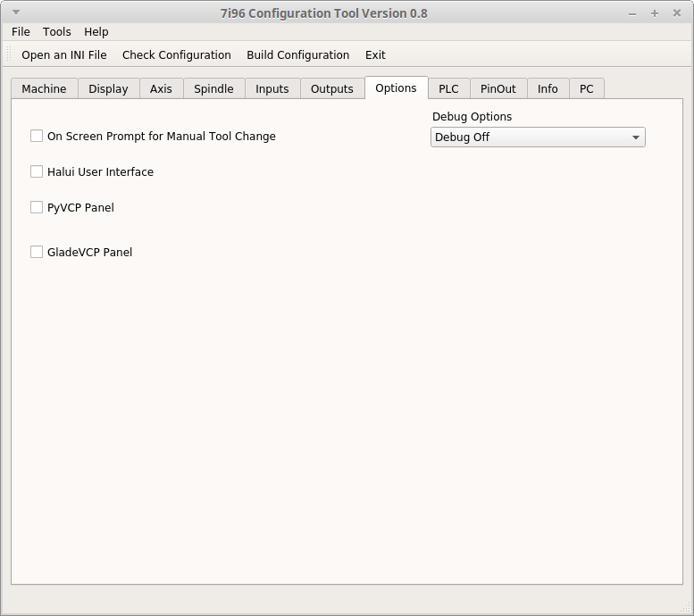Run Check Configuration from the toolbar
The width and height of the screenshot is (694, 616).
coord(177,54)
